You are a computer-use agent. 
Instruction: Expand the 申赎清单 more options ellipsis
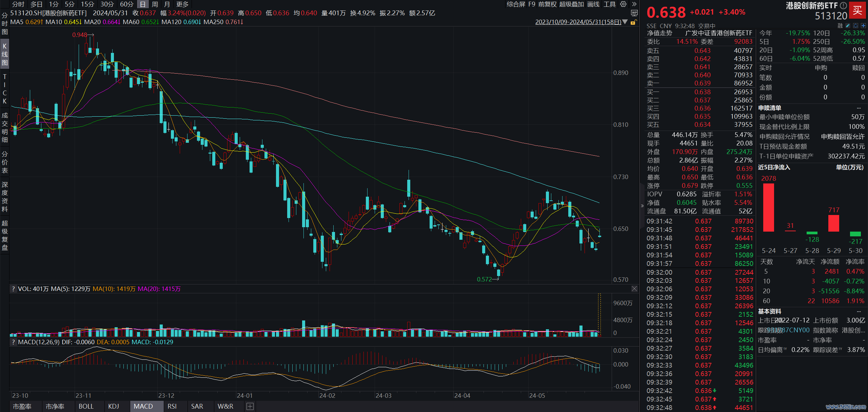click(859, 108)
